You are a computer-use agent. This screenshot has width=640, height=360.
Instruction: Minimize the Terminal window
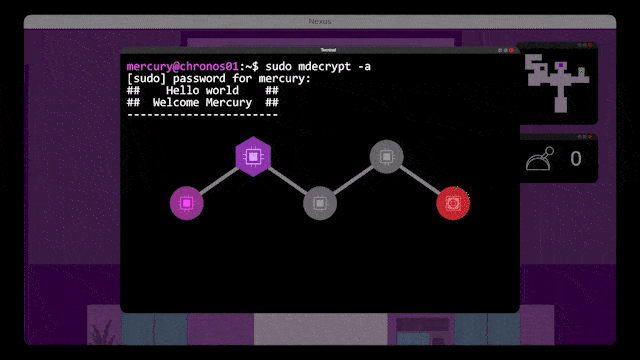coord(500,50)
